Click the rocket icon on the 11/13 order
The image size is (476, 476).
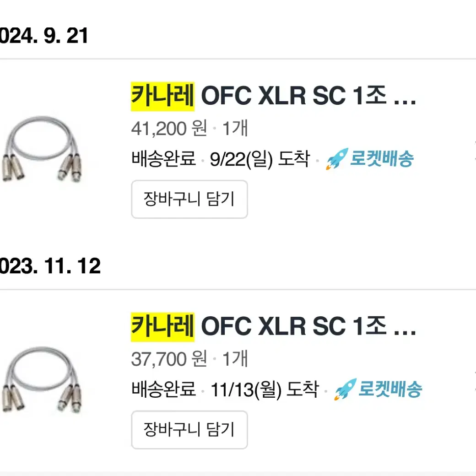[345, 390]
